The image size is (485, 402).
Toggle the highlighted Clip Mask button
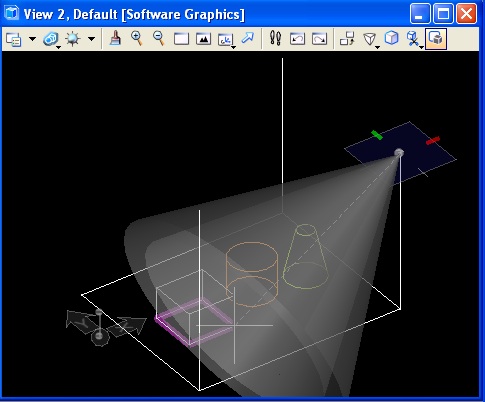(436, 39)
